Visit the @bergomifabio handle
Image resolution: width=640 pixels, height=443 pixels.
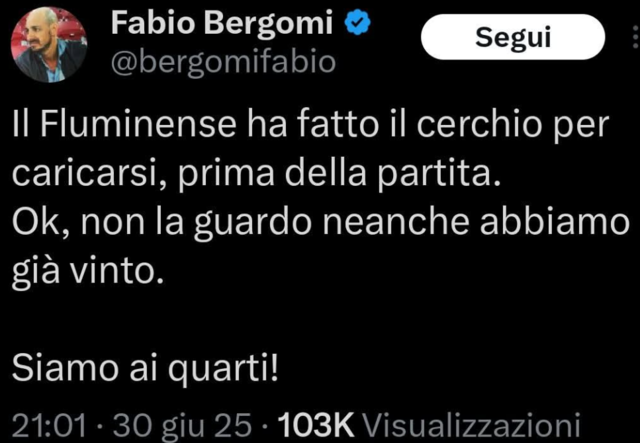[x=223, y=62]
